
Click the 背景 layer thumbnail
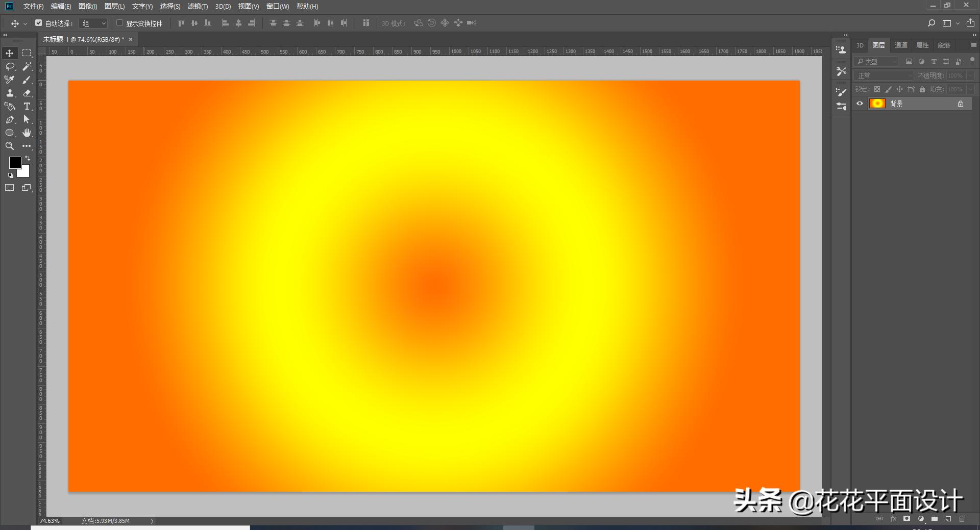[877, 104]
